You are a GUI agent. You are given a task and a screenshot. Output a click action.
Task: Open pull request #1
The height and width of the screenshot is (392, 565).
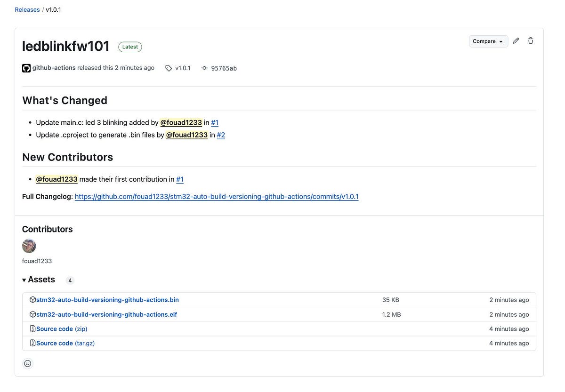215,122
